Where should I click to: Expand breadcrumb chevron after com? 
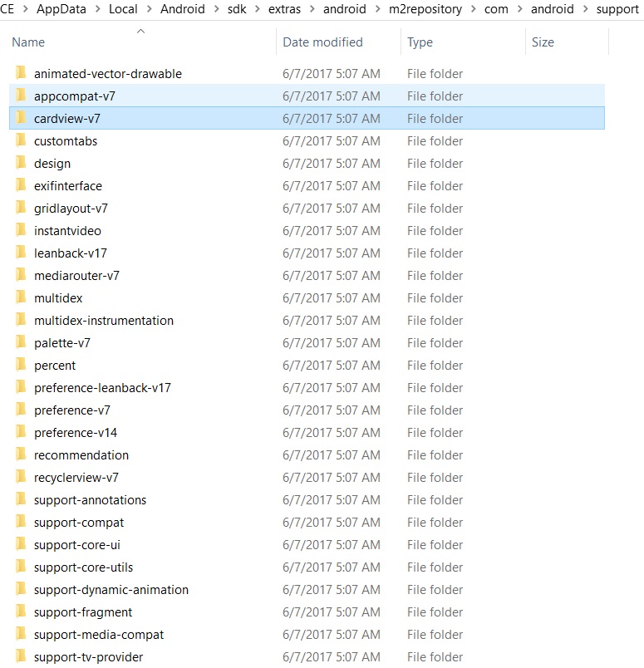(x=519, y=9)
